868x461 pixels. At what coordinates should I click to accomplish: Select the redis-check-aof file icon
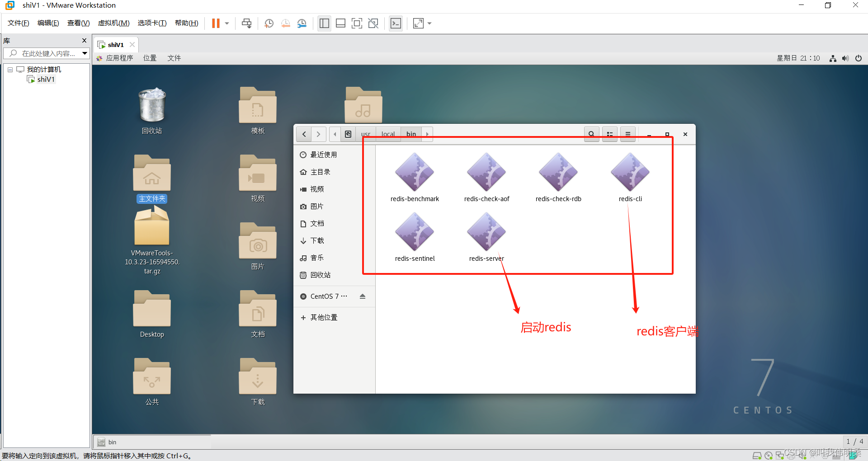click(486, 173)
